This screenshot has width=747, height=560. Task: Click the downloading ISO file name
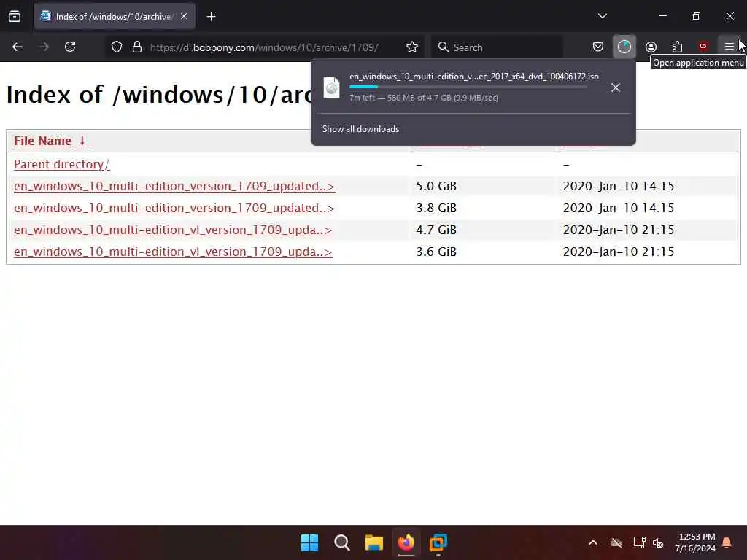[474, 77]
